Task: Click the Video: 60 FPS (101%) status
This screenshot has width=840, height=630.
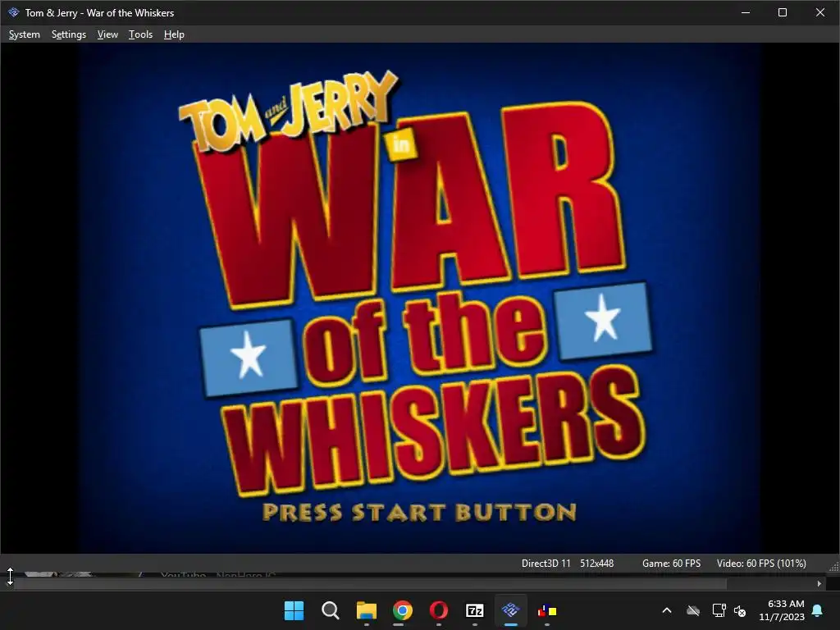Action: [761, 563]
